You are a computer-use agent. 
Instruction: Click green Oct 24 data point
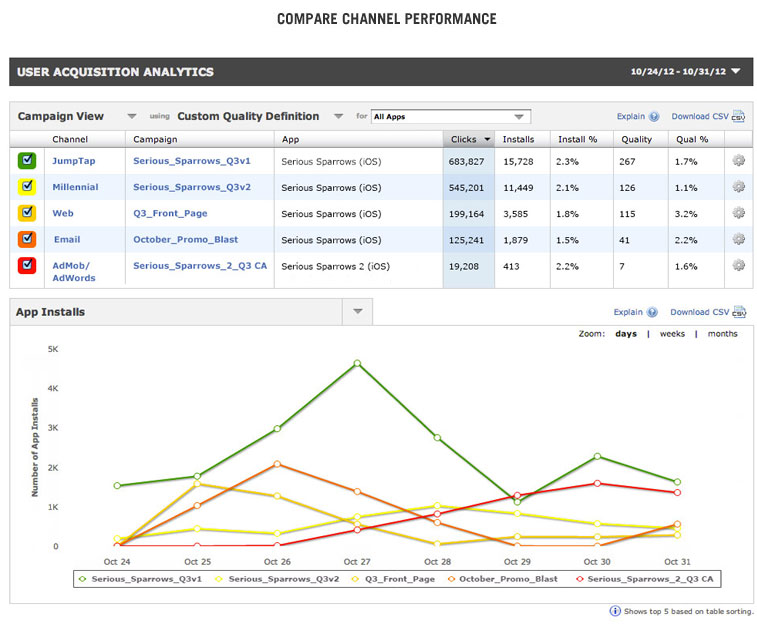coord(117,485)
